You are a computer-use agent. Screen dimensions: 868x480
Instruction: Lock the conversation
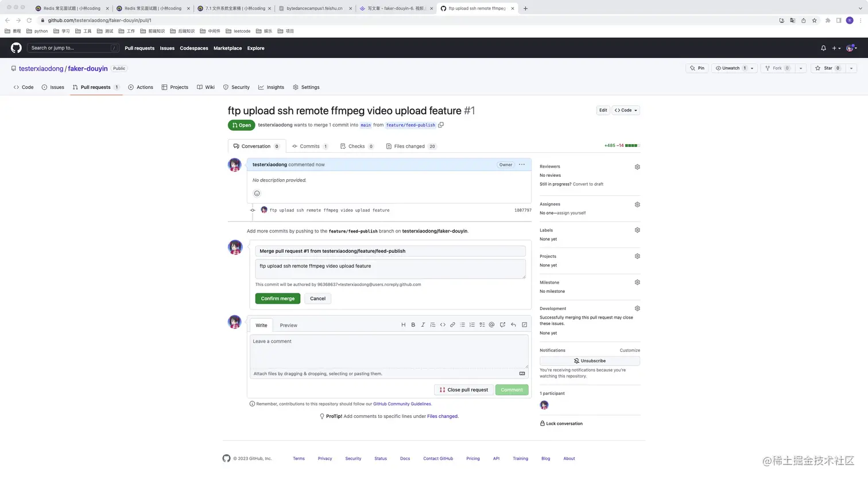[x=561, y=424]
